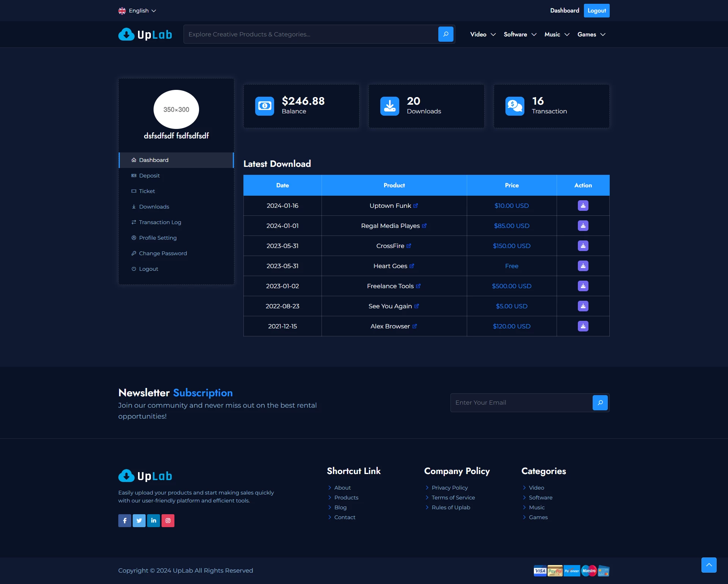Click download icon for CrossFire row
This screenshot has height=584, width=728.
click(x=583, y=246)
